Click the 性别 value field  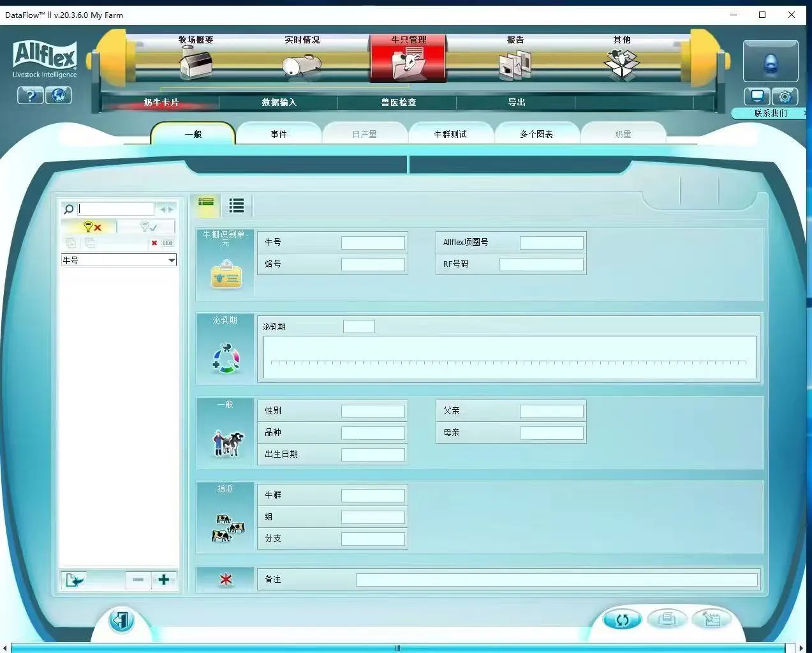tap(373, 411)
